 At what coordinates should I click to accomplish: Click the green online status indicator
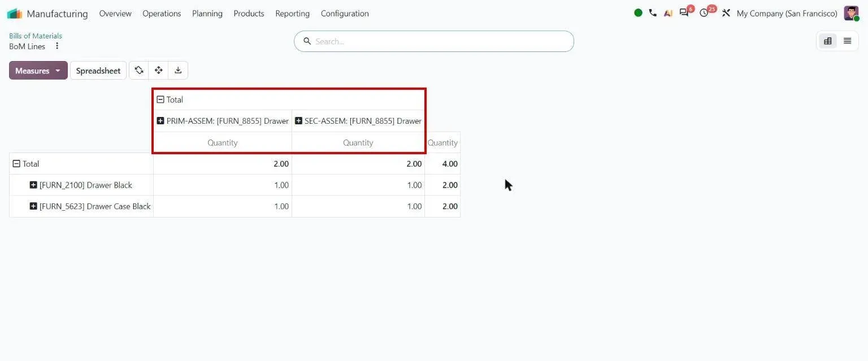638,13
